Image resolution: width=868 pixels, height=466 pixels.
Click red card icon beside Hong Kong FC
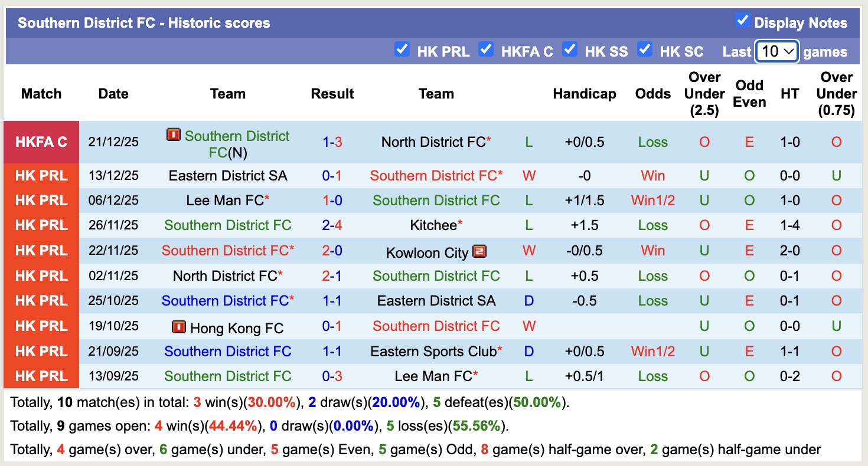[178, 327]
